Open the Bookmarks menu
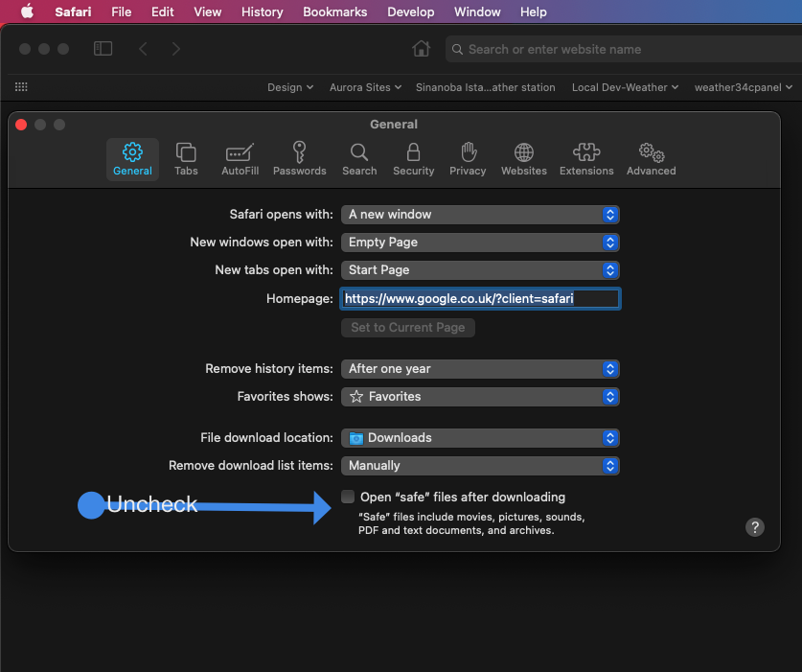This screenshot has width=802, height=672. click(x=334, y=12)
